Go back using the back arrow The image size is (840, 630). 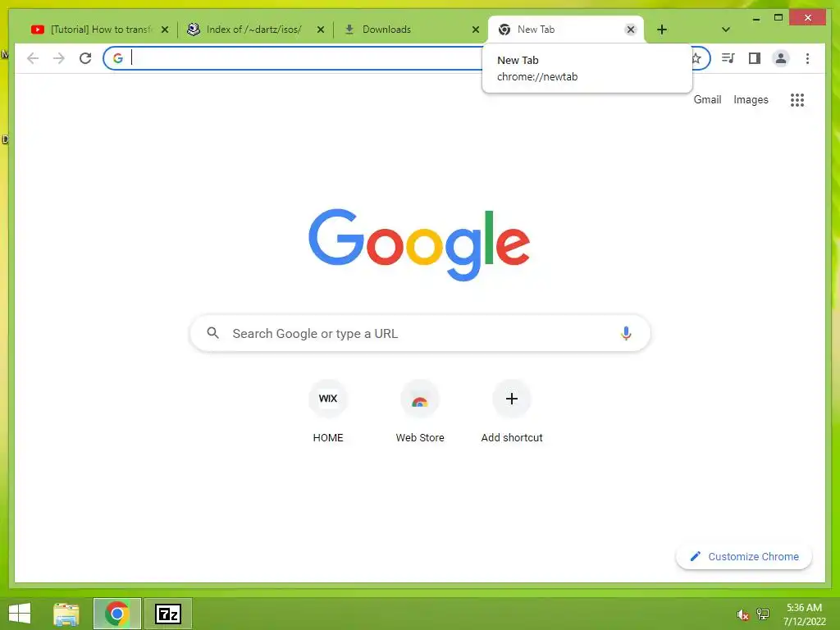[33, 58]
